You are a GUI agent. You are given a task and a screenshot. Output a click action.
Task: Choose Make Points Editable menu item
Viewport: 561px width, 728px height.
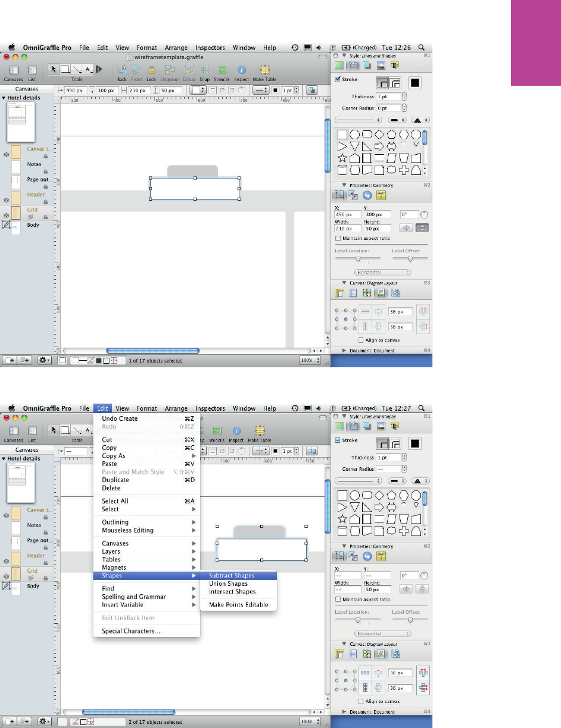coord(239,605)
